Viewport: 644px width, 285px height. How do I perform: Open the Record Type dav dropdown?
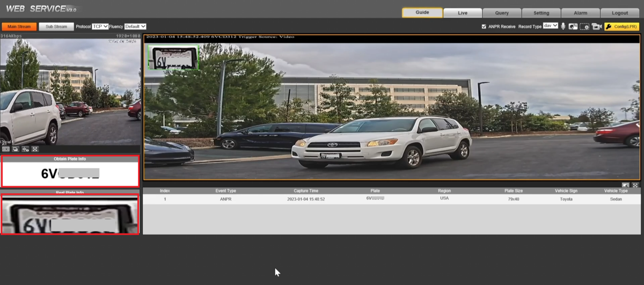[x=551, y=26]
